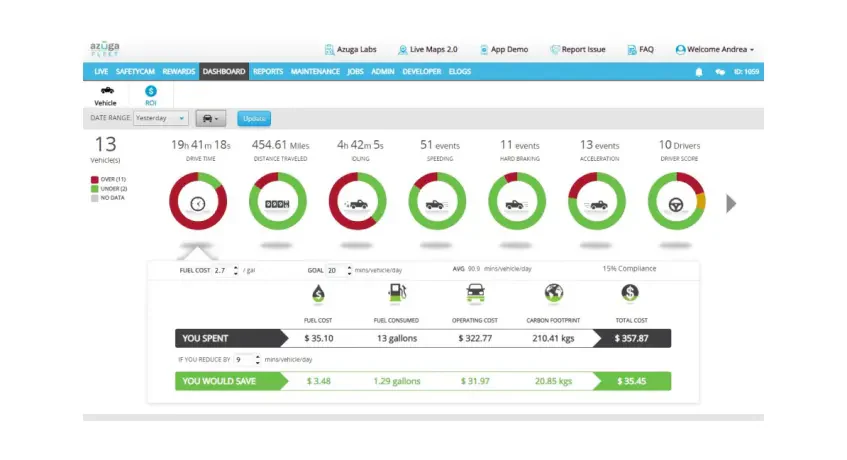Click the OVER (11) red legend swatch
The height and width of the screenshot is (460, 847).
click(95, 179)
